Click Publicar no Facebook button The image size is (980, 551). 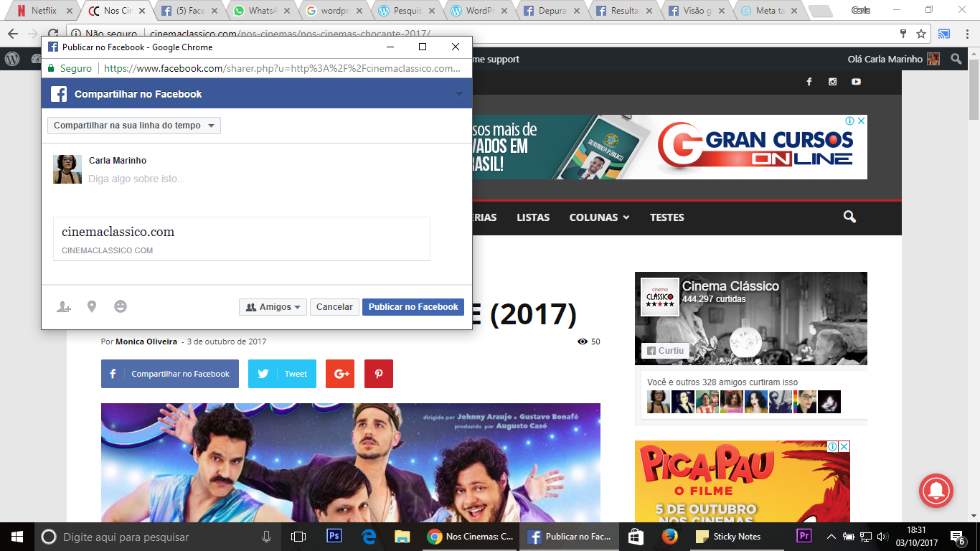(413, 307)
